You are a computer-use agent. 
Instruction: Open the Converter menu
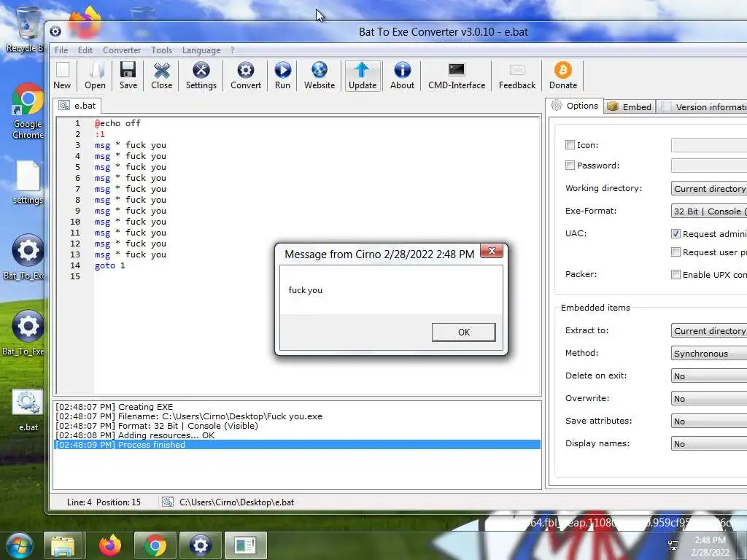point(122,50)
